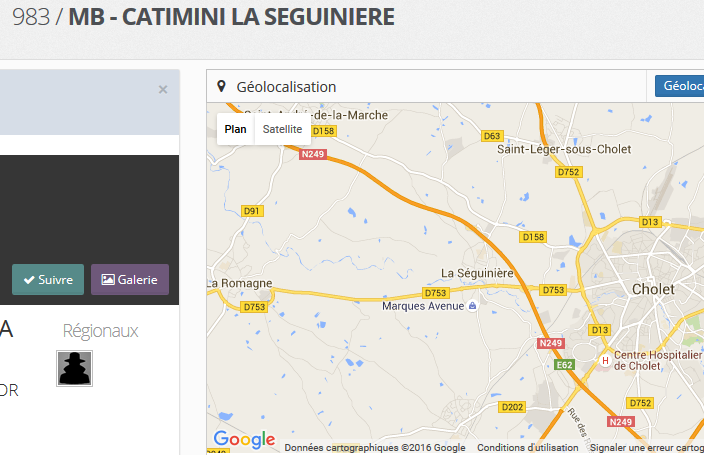
Task: Click the geolocation pin icon in the panel header
Action: point(221,87)
